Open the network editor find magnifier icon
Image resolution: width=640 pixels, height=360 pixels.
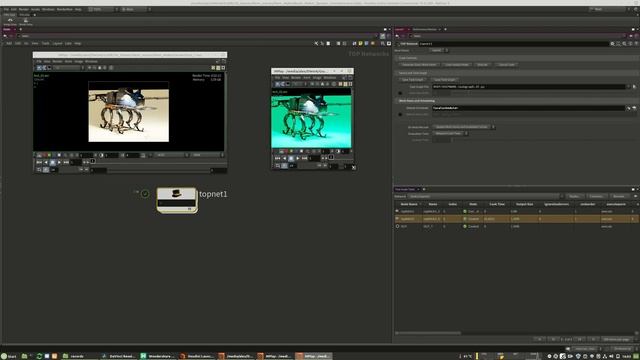382,43
